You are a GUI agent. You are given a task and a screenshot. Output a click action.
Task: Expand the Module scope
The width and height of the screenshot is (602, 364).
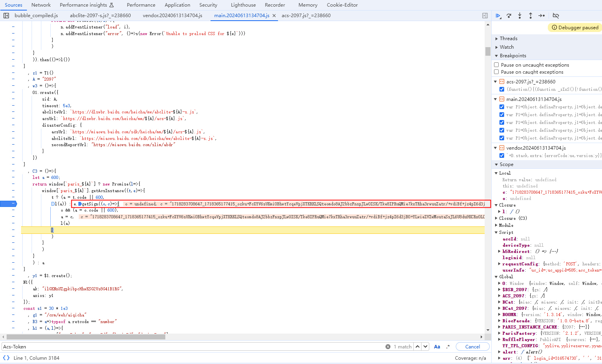(x=496, y=225)
